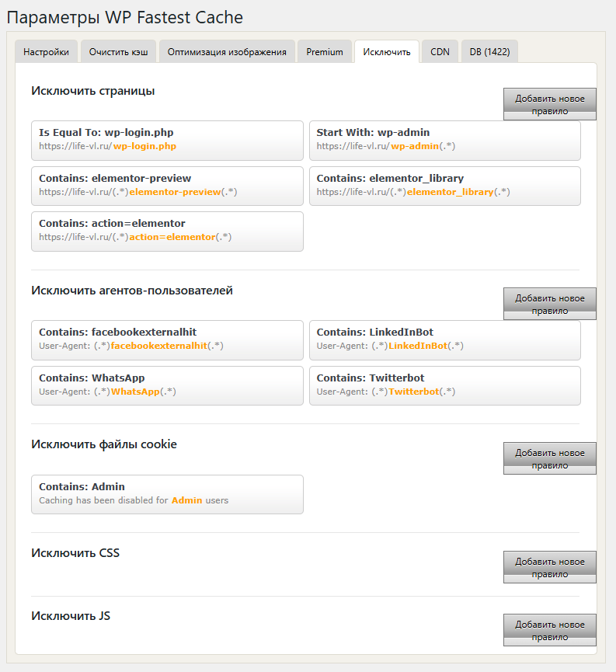Edit the facebookexternalhit user-agent rule
The height and width of the screenshot is (672, 616).
pos(167,340)
